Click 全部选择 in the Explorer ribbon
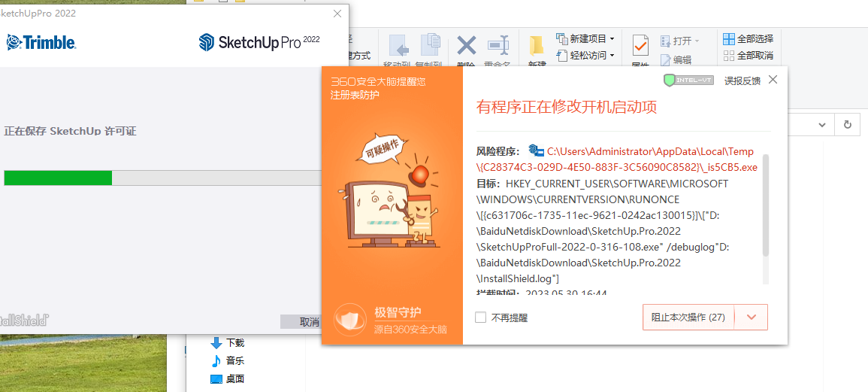 749,39
